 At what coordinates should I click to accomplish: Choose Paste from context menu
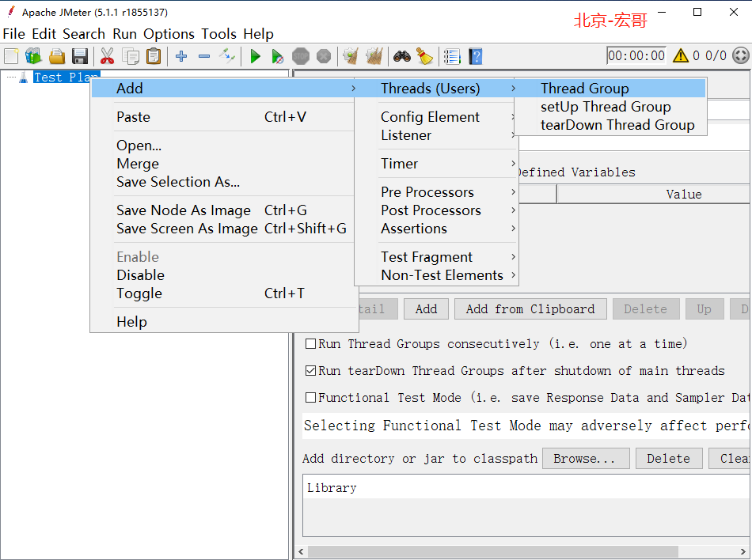223,117
